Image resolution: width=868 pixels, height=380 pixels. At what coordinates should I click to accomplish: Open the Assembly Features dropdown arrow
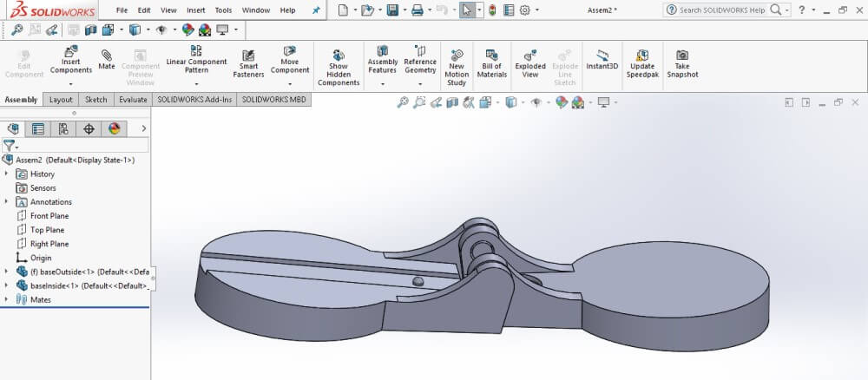[383, 84]
